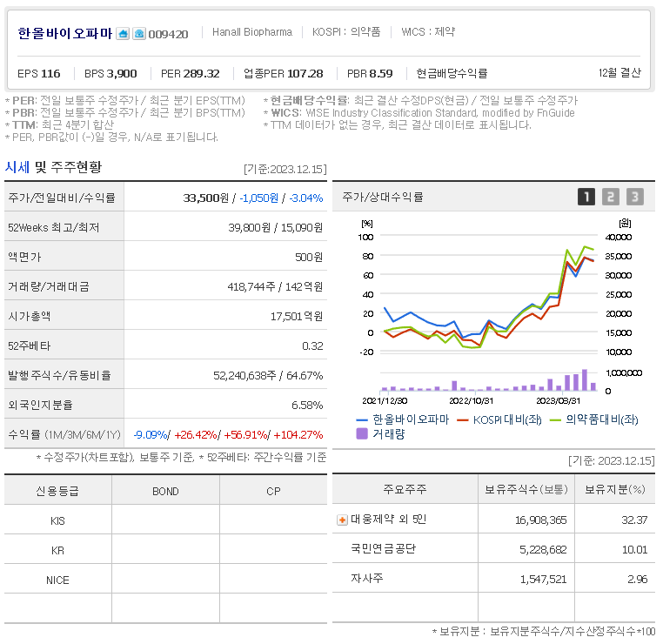Click the home icon next to 한올바이오파마
The image size is (663, 644).
(123, 33)
